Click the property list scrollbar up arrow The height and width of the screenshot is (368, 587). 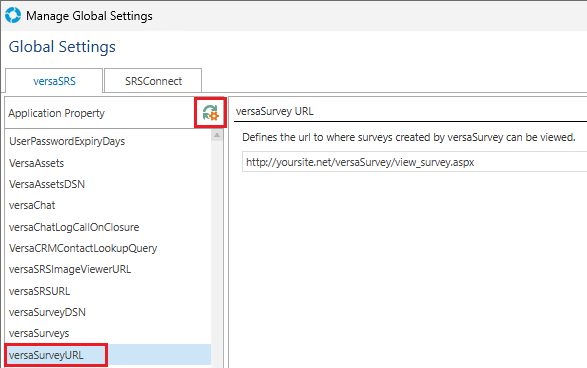(217, 135)
